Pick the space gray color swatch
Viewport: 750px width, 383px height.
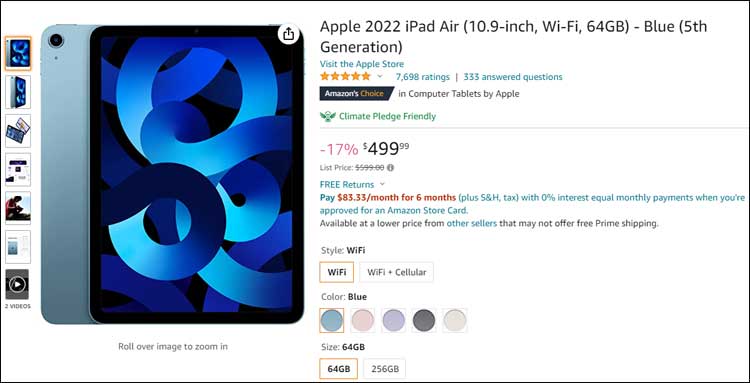pos(424,320)
